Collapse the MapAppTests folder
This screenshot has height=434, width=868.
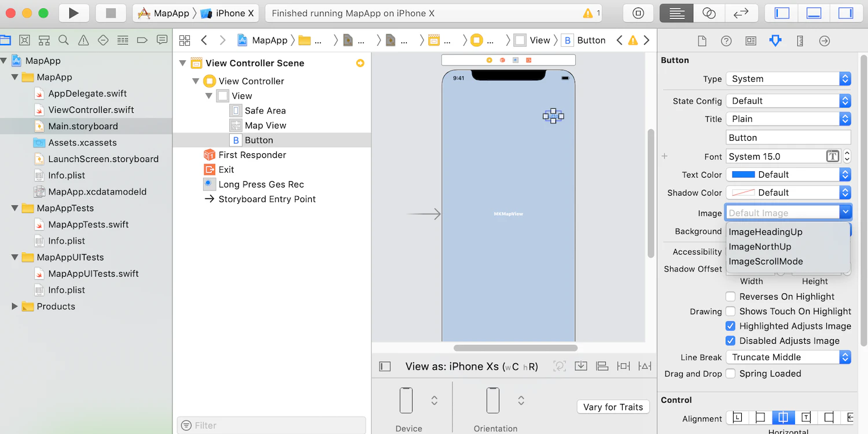pyautogui.click(x=15, y=208)
